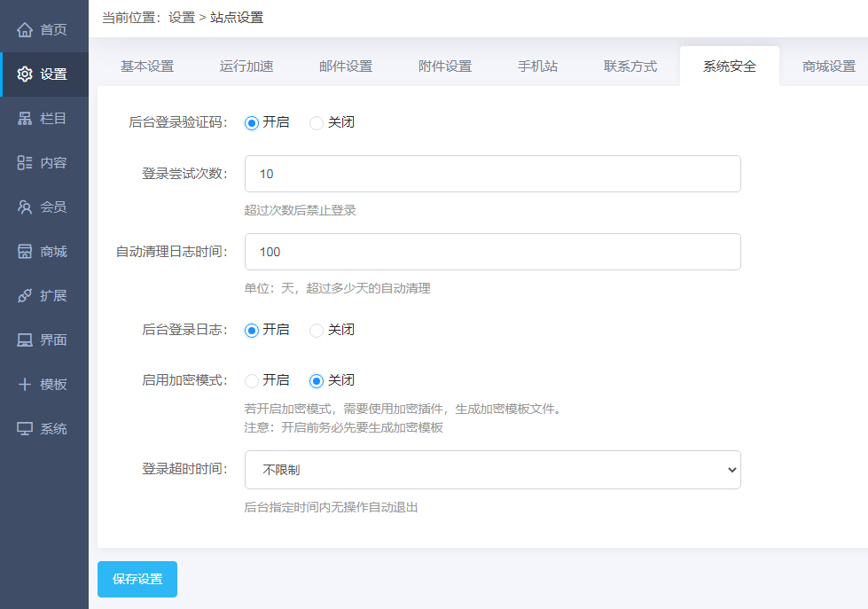Viewport: 868px width, 609px height.
Task: Click the 登录尝试次数 input field
Action: [x=492, y=174]
